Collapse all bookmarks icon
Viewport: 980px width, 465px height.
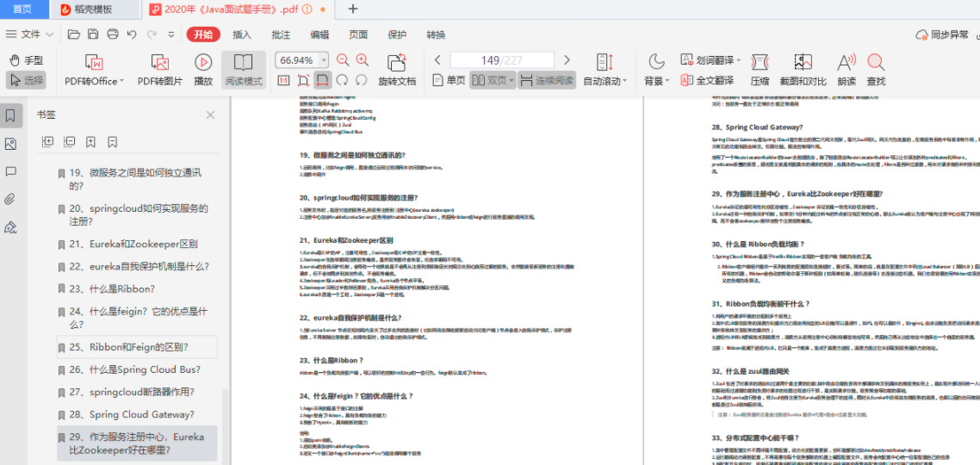coord(70,142)
